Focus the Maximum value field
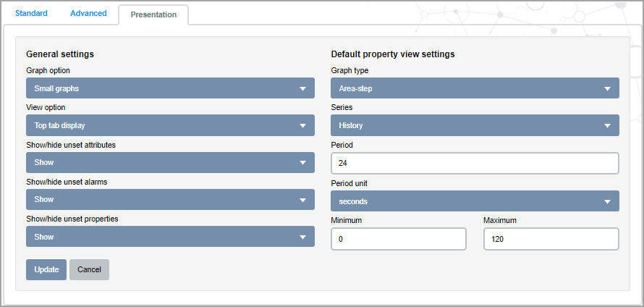644x307 pixels. (x=551, y=239)
